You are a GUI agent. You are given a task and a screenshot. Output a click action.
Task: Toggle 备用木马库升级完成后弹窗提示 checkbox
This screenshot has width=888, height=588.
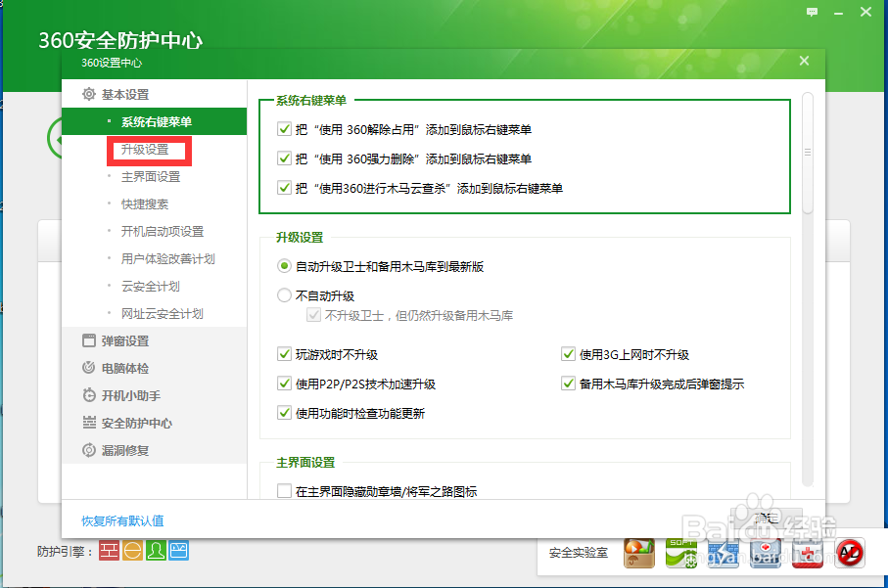coord(568,384)
